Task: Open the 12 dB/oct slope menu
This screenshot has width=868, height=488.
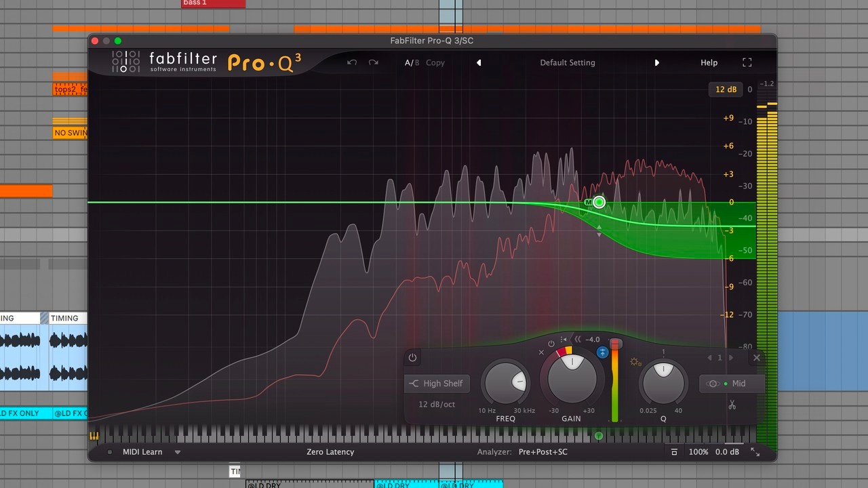Action: tap(437, 405)
